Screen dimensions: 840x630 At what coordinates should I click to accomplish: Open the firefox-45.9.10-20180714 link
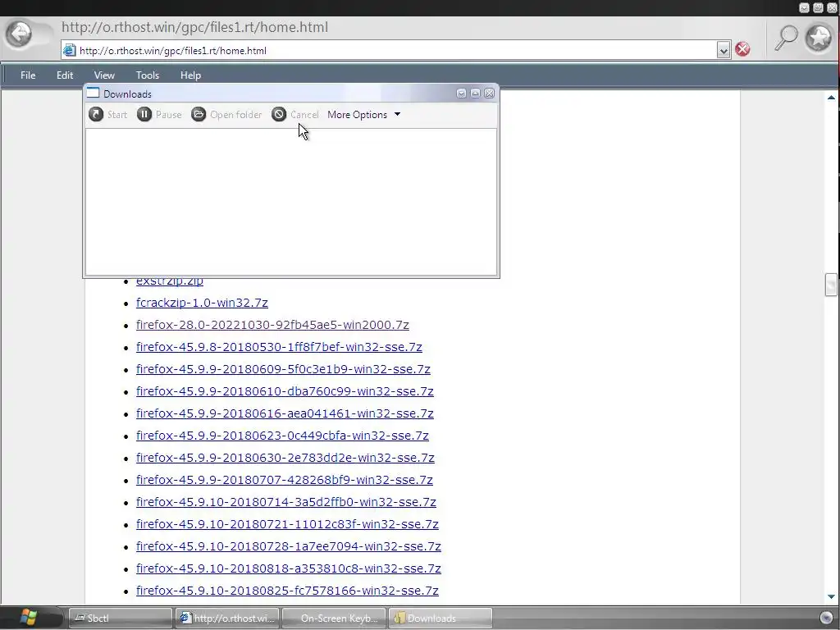coord(285,502)
